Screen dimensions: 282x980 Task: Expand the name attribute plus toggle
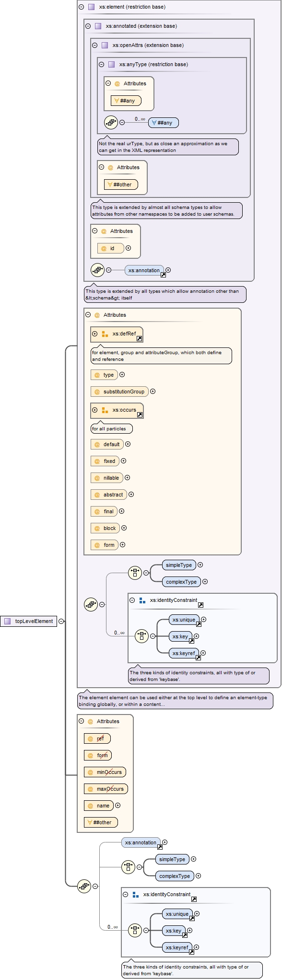click(117, 806)
